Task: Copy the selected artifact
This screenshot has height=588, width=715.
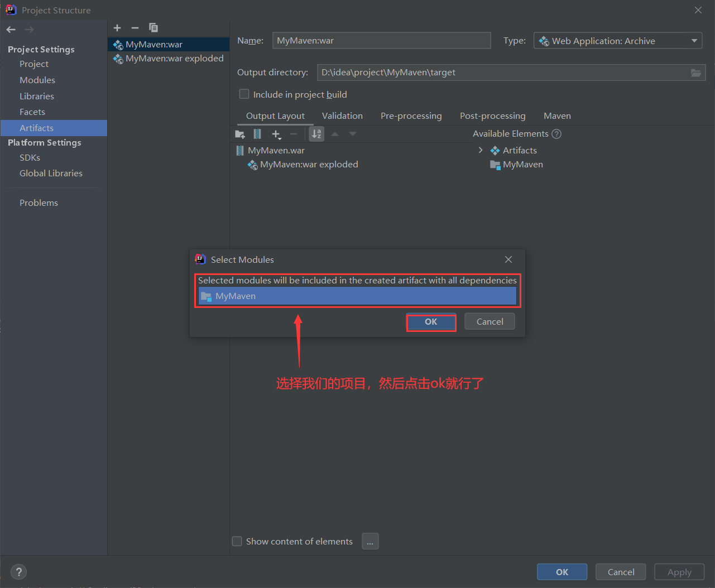Action: click(153, 28)
